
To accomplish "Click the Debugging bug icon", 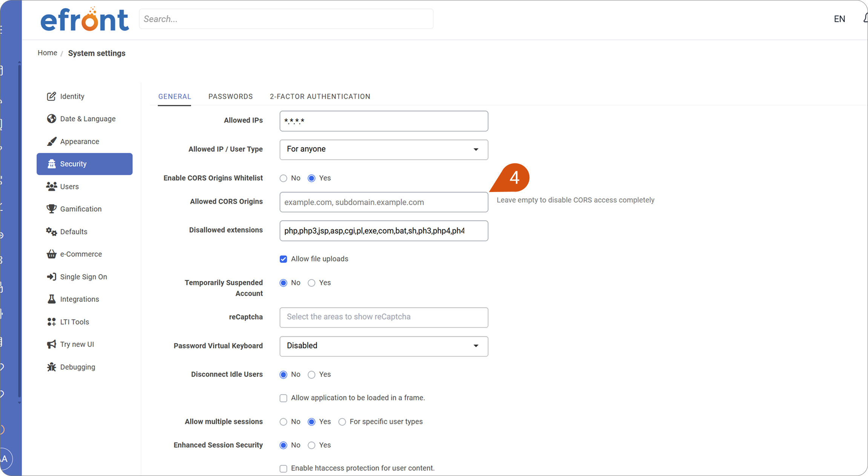I will tap(51, 367).
